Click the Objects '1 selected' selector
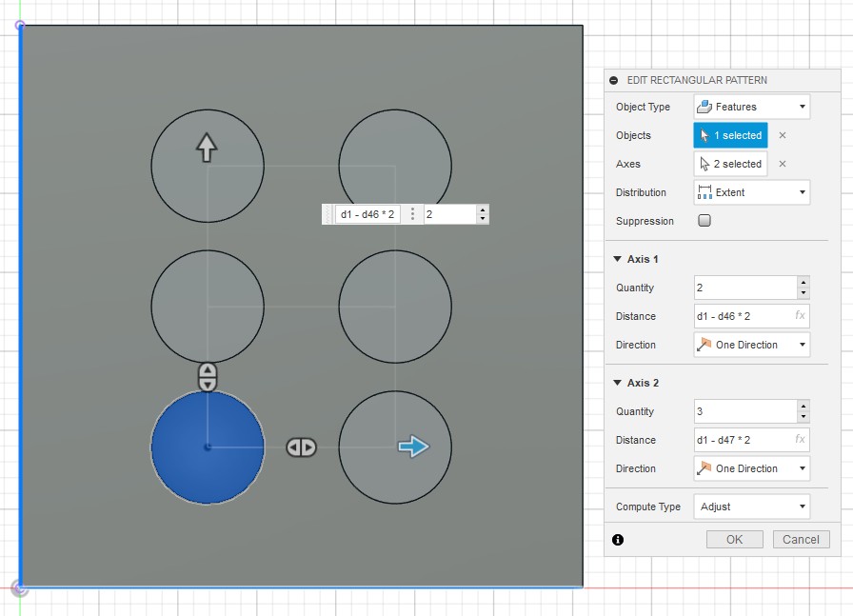Screen dimensions: 853x616 pos(730,135)
